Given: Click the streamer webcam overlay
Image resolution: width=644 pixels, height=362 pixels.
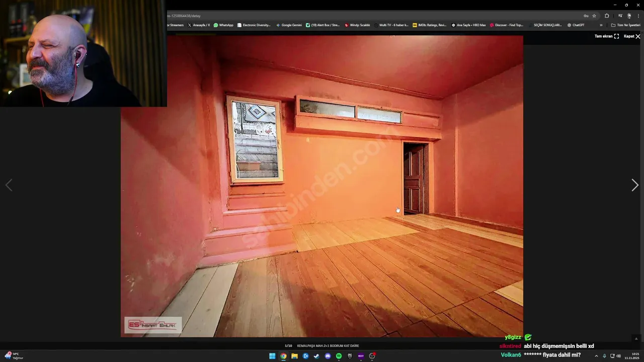Looking at the screenshot, I should pos(83,53).
